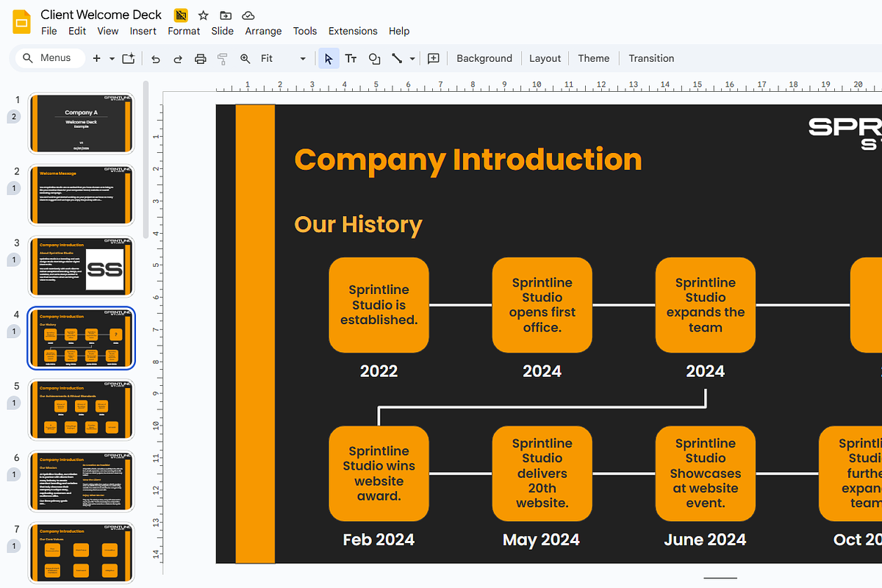Click the Our History subheading
The width and height of the screenshot is (882, 588).
point(359,224)
